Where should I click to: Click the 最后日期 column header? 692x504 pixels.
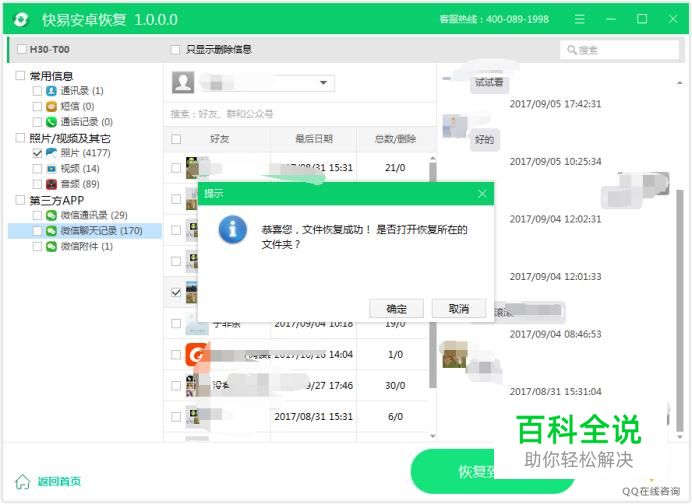click(x=313, y=139)
